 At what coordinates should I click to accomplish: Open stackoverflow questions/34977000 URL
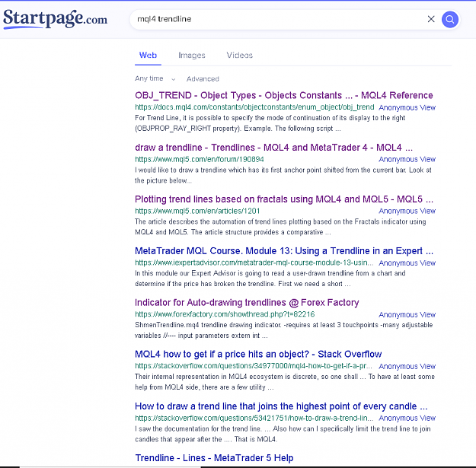click(254, 366)
